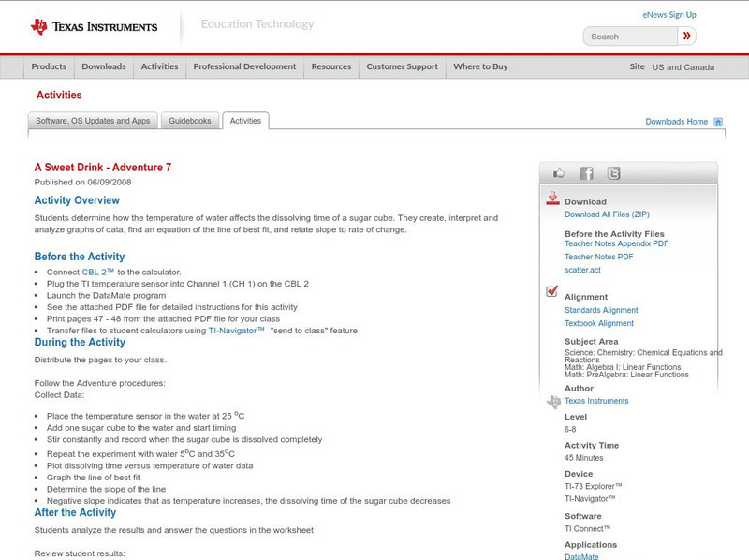
Task: Click the red download arrow icon
Action: 552,199
